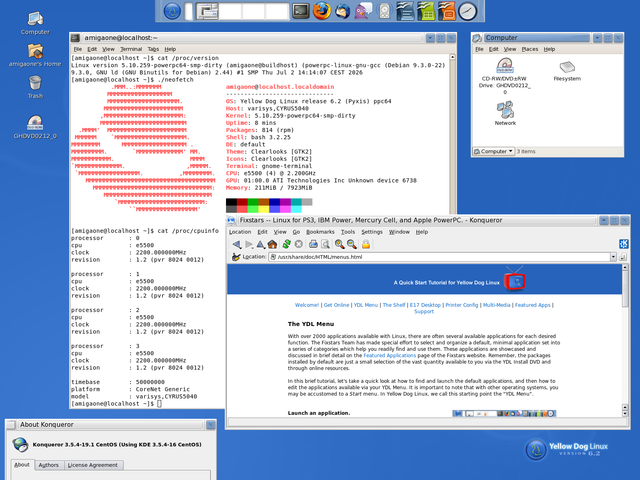Open the audio player icon in top panel
This screenshot has height=480, width=640.
[384, 11]
